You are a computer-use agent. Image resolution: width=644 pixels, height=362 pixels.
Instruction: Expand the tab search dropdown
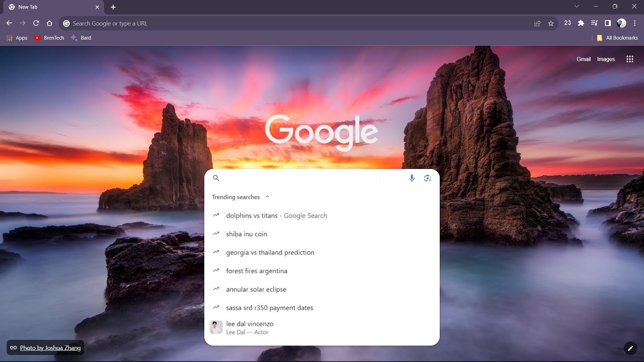pos(577,7)
